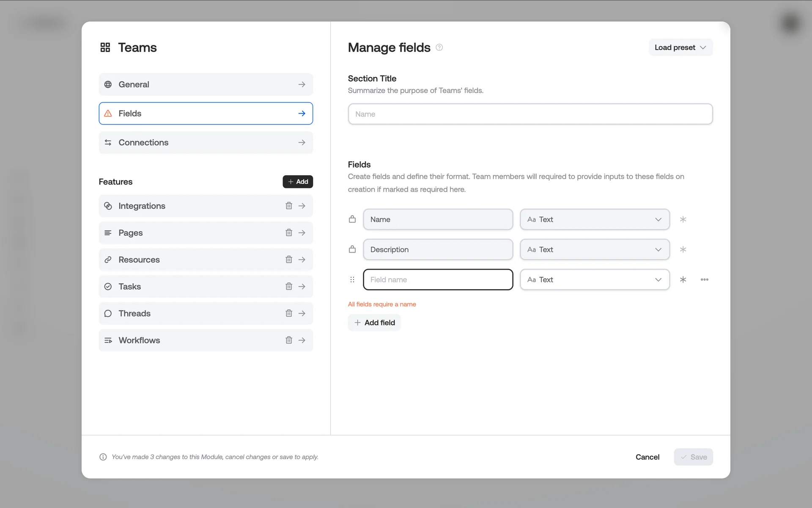Click the help icon beside Manage fields
Image resolution: width=812 pixels, height=508 pixels.
pos(439,47)
